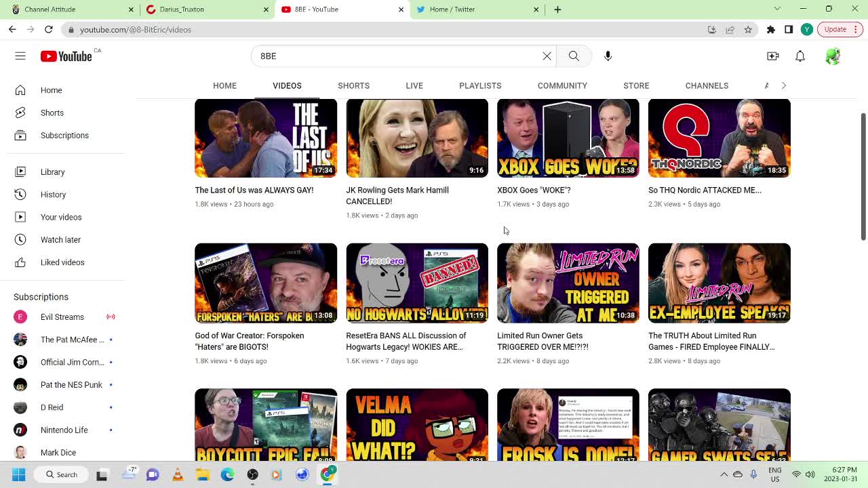This screenshot has width=868, height=488.
Task: Open the taskbar Search box
Action: point(62,474)
